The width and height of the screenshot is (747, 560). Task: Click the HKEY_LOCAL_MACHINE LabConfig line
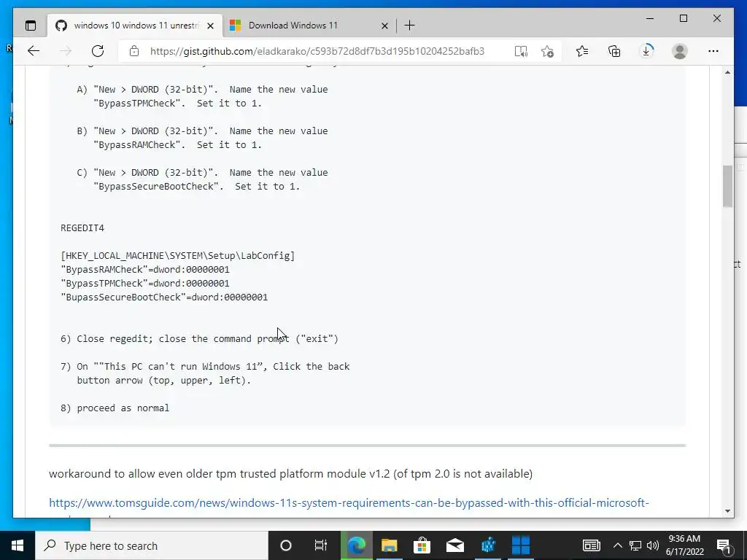(178, 256)
